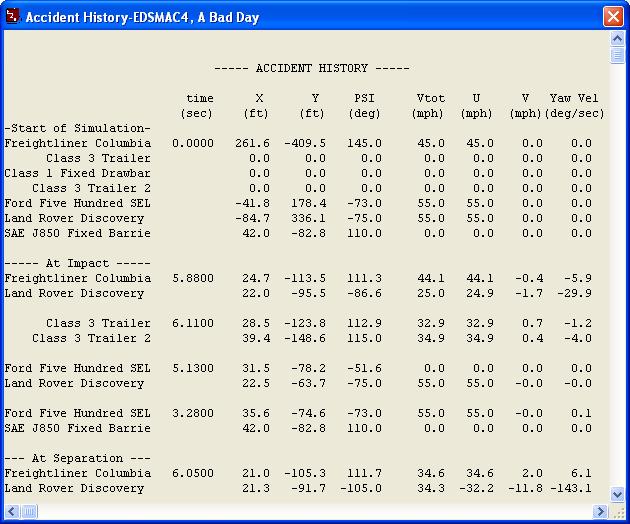Click the empty vertical scrollbar track
Image resolution: width=630 pixels, height=524 pixels.
click(618, 280)
